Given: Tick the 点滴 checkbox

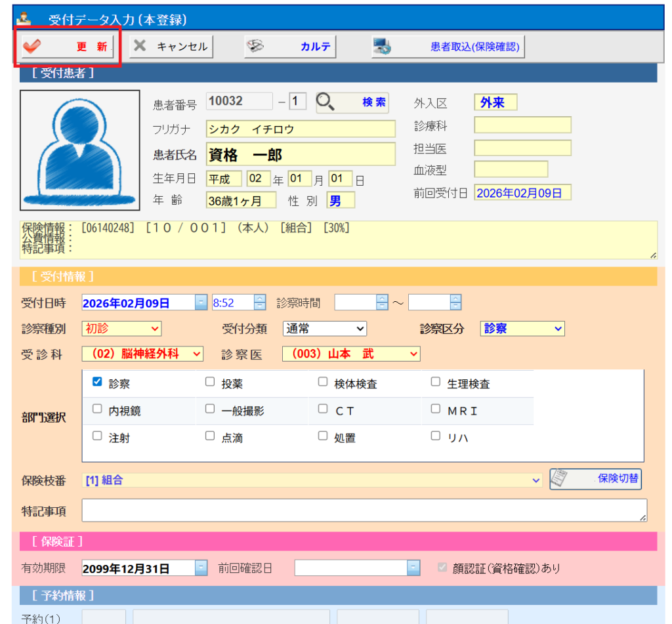Looking at the screenshot, I should (x=210, y=436).
